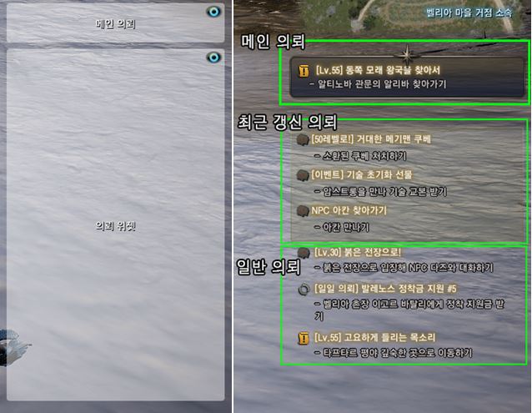Click quest icon next to 거대한 메기맨 쿠베
This screenshot has width=532, height=413.
303,139
